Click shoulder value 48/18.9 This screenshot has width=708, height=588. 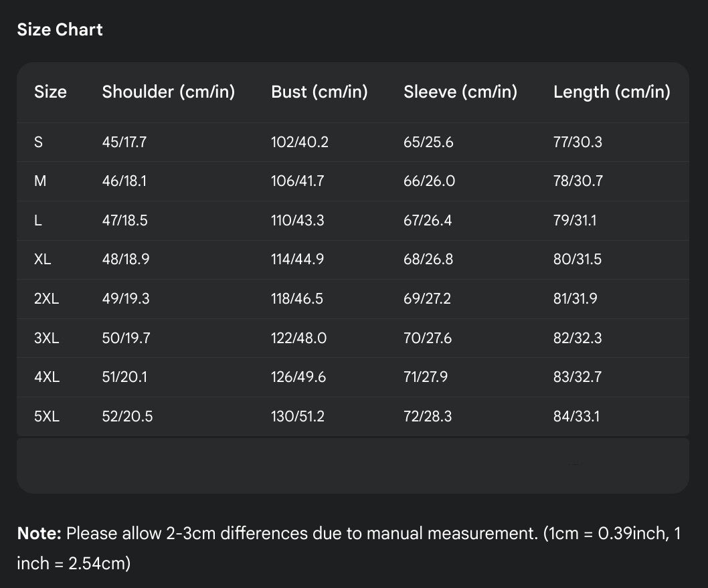click(125, 260)
